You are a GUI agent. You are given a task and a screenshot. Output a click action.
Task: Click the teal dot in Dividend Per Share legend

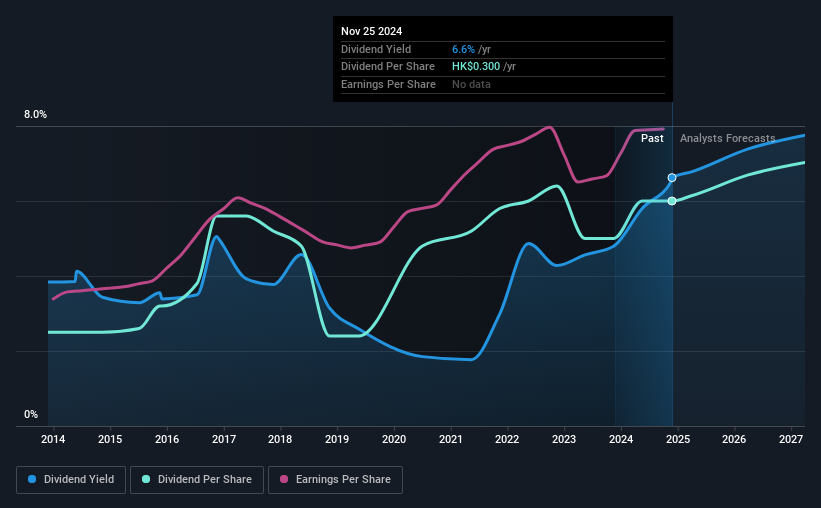(146, 479)
